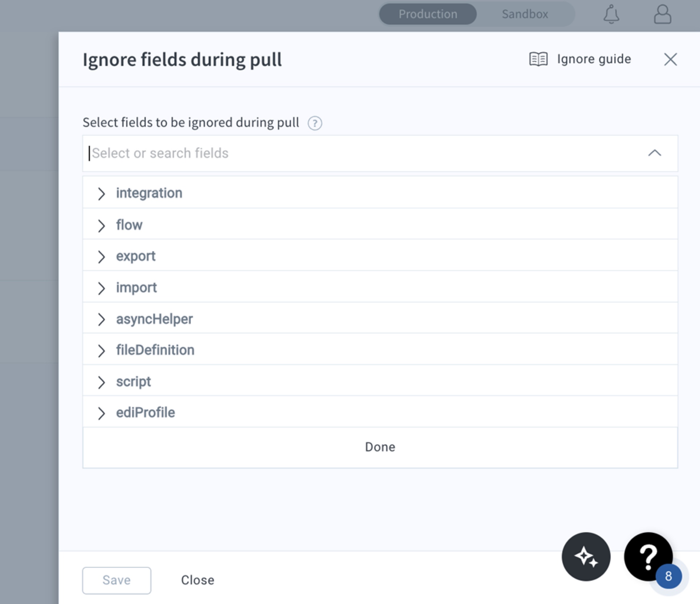Switch to the Production environment
This screenshot has width=700, height=604.
428,14
